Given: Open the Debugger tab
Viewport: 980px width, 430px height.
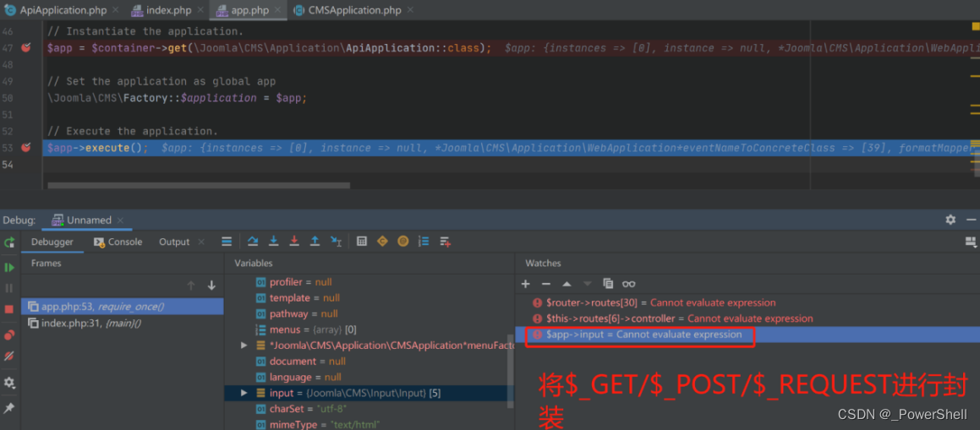Looking at the screenshot, I should pos(52,242).
